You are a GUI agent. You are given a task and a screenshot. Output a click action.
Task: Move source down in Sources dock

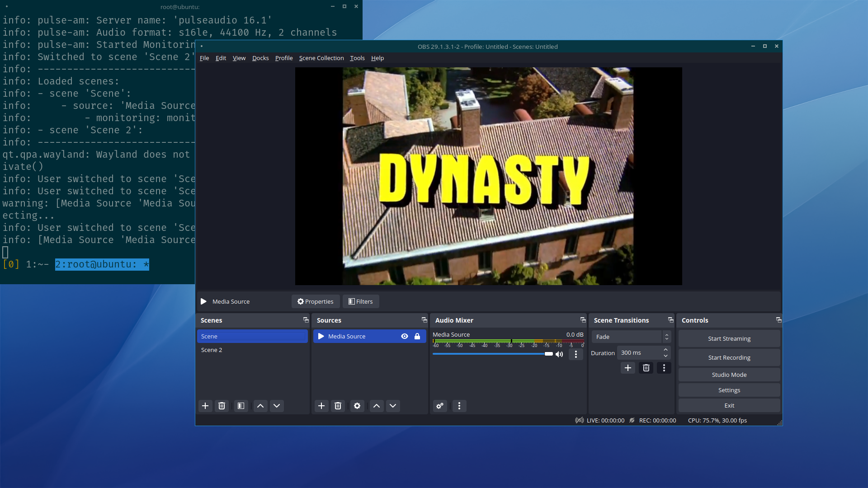pyautogui.click(x=393, y=406)
